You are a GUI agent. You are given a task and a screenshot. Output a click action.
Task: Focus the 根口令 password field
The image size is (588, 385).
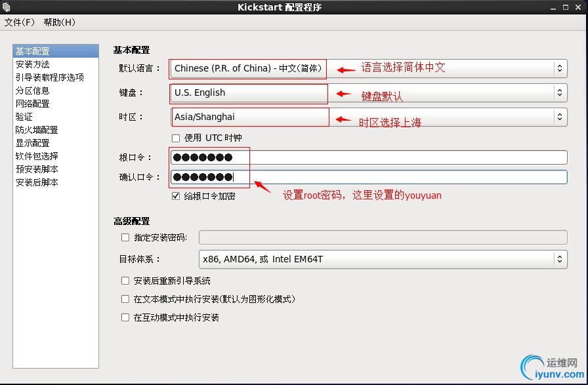pyautogui.click(x=369, y=157)
